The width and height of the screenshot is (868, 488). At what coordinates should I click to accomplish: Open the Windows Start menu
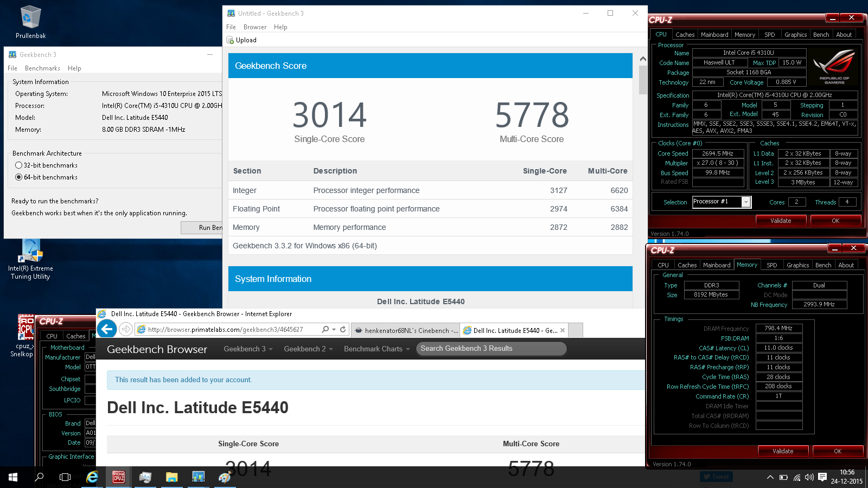click(13, 477)
